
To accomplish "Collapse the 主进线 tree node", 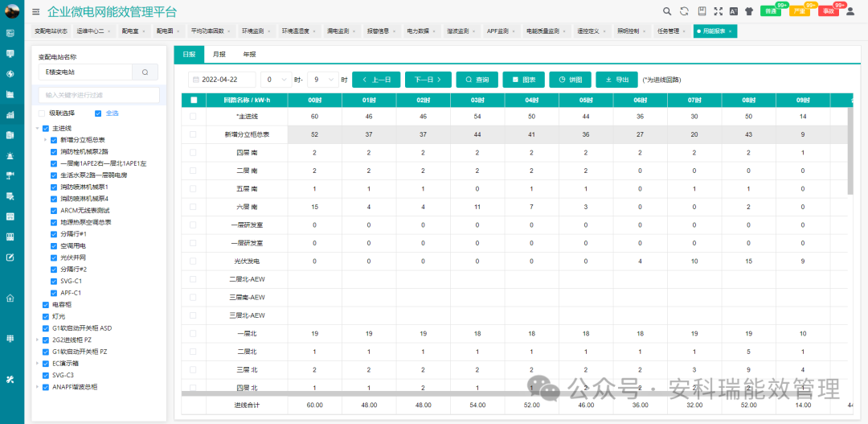I will coord(38,128).
